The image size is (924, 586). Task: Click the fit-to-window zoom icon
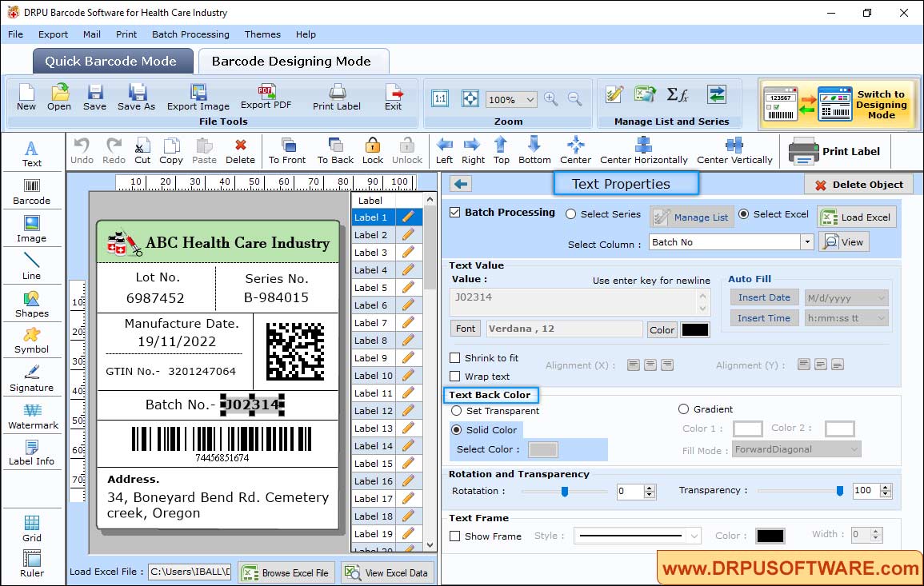coord(470,98)
